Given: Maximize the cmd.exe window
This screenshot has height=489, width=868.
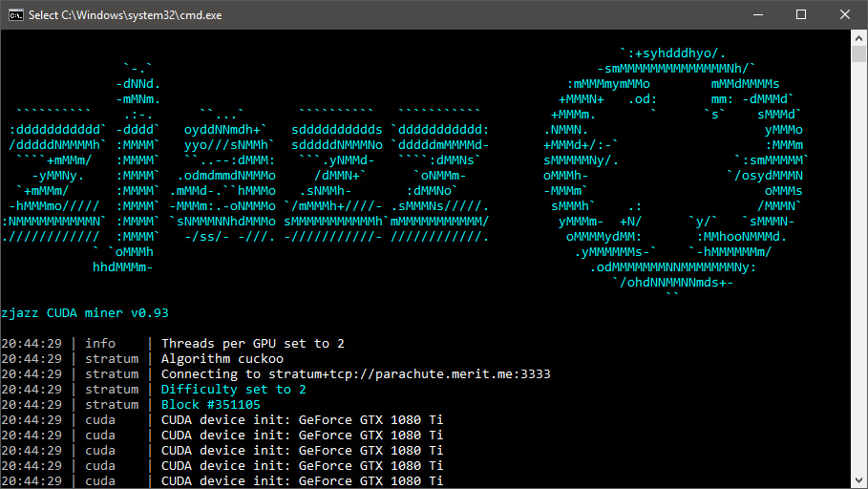Looking at the screenshot, I should point(801,15).
